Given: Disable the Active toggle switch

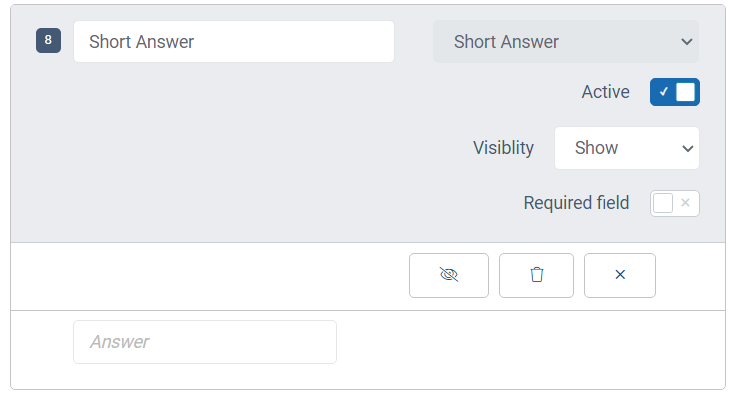Looking at the screenshot, I should (x=675, y=92).
